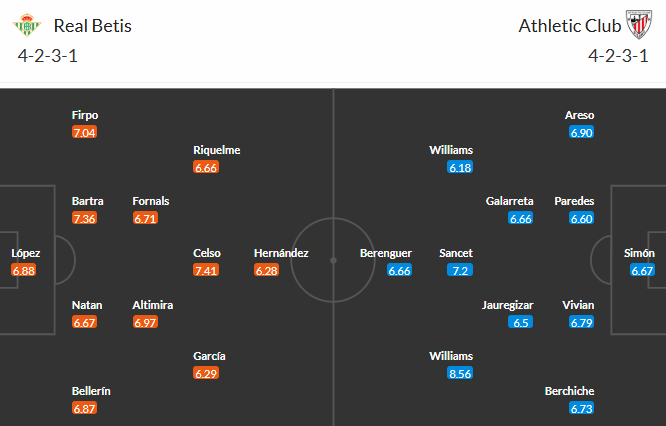Click the Williams 8.56 rating badge
Viewport: 666px width, 426px height.
[x=460, y=373]
